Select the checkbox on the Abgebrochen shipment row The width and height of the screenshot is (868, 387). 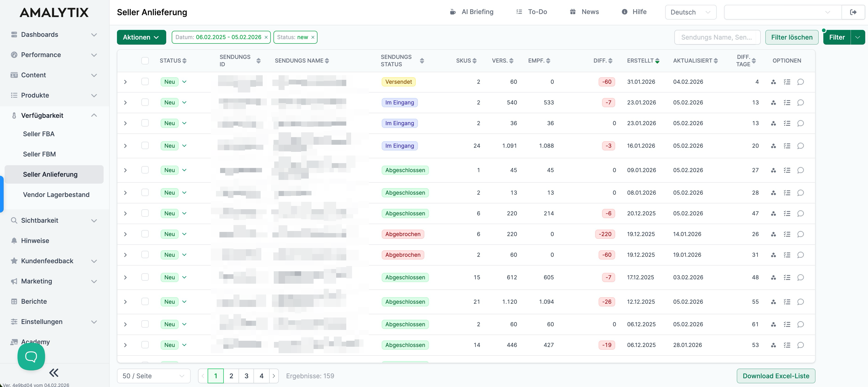pos(145,234)
